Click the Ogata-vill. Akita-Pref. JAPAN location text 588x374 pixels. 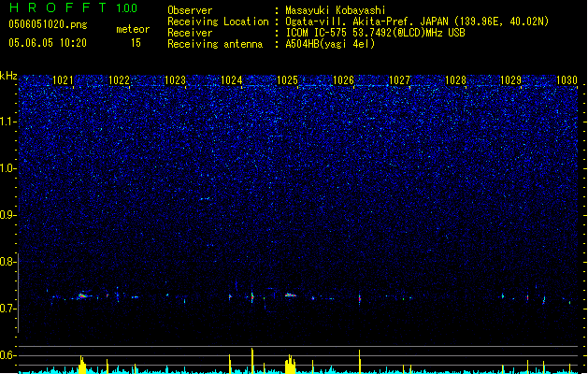[417, 22]
